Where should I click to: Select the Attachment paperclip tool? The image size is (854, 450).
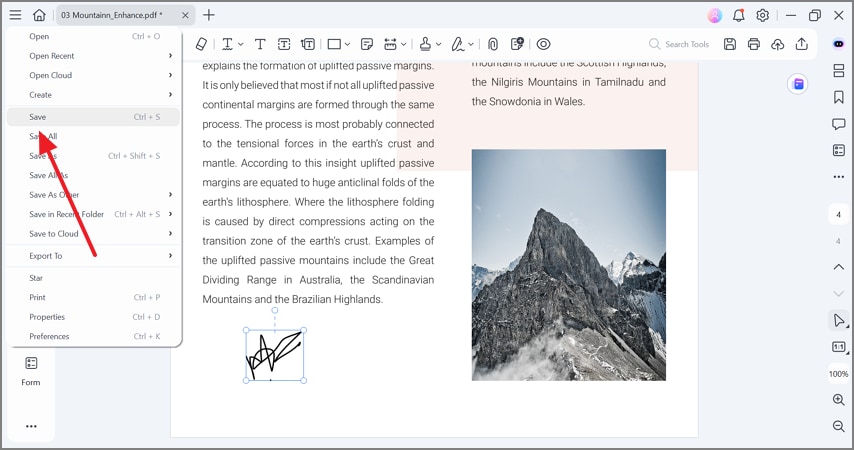click(492, 44)
